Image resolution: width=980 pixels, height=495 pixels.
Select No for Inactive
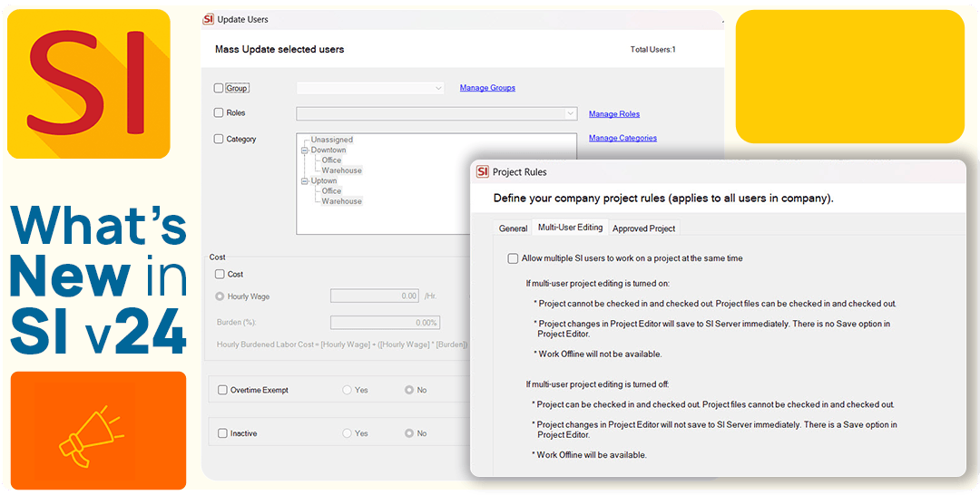(408, 433)
